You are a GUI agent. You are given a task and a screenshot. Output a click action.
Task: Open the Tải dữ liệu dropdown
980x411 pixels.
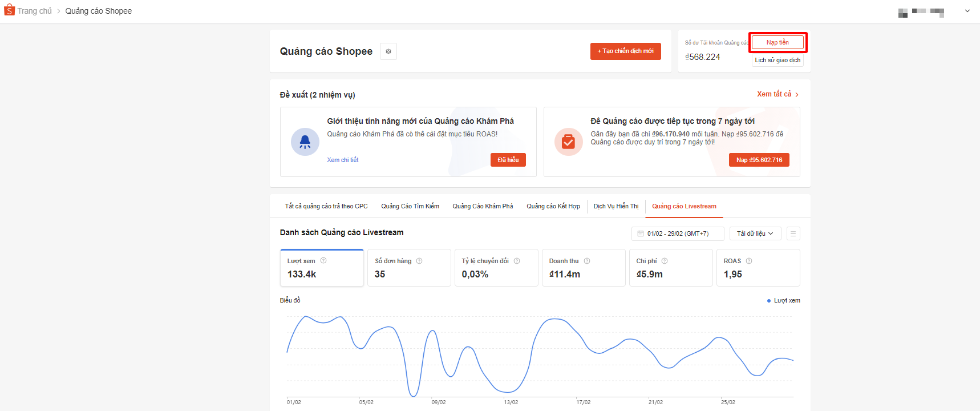point(755,233)
